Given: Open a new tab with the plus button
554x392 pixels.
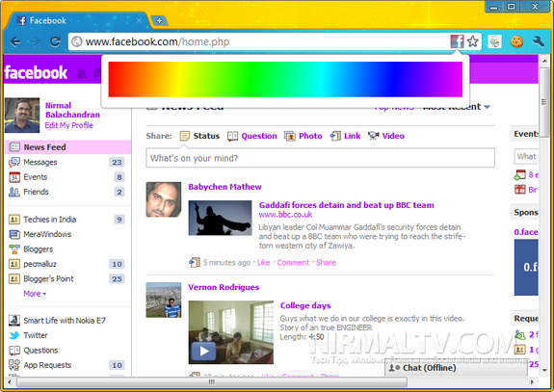Looking at the screenshot, I should click(159, 20).
